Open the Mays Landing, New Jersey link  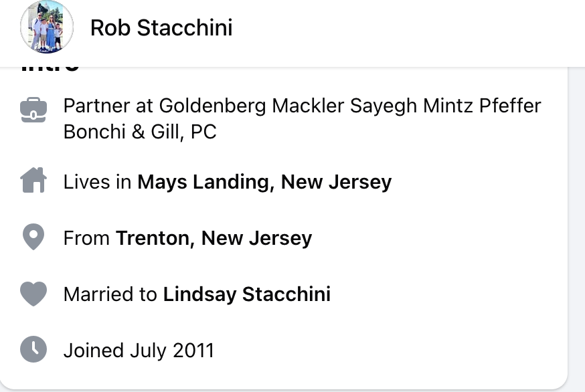pos(264,182)
